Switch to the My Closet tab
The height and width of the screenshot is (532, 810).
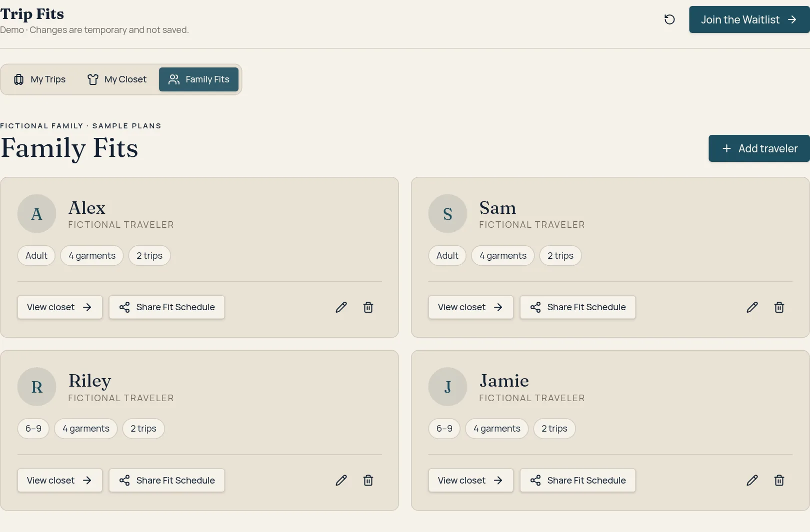coord(117,79)
